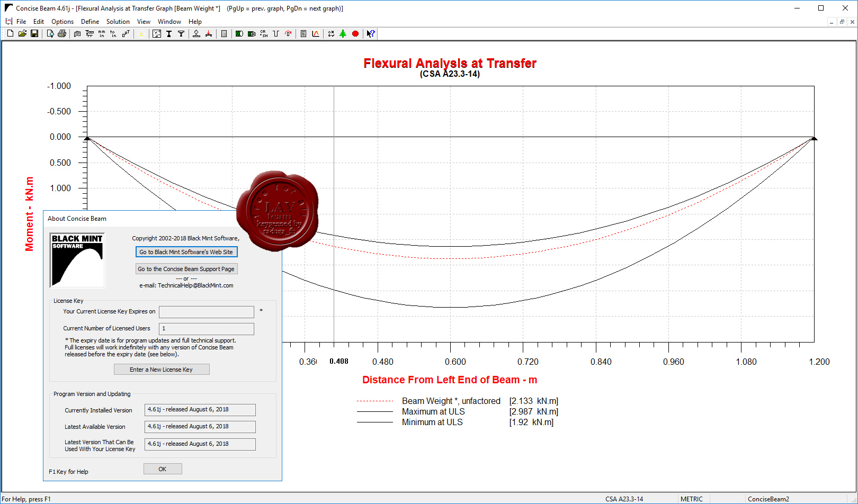Click the Currently Installed Version field
The width and height of the screenshot is (858, 504).
tap(200, 410)
